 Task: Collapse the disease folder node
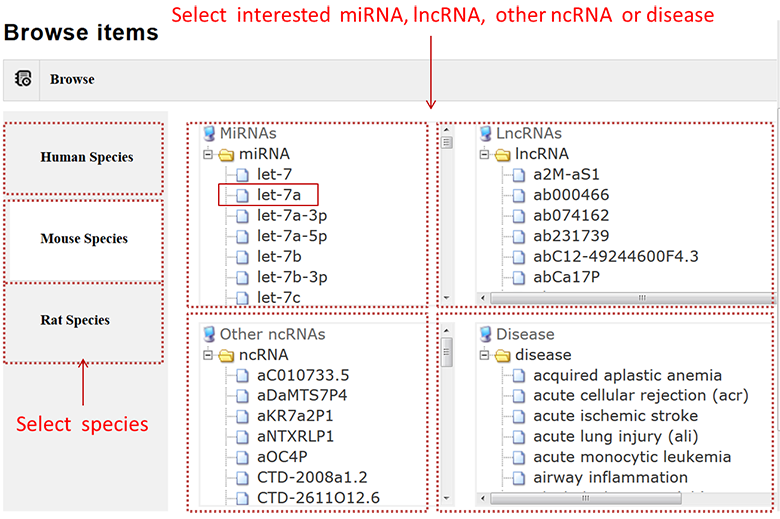tap(485, 355)
